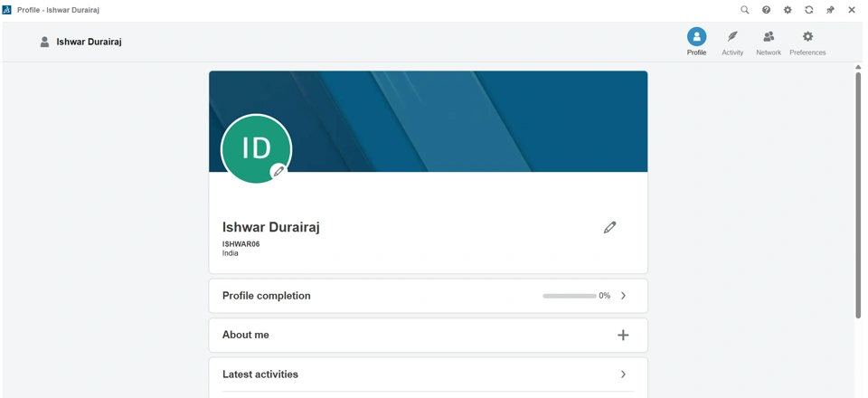The width and height of the screenshot is (868, 398).
Task: Expand Profile completion chevron
Action: (x=623, y=296)
